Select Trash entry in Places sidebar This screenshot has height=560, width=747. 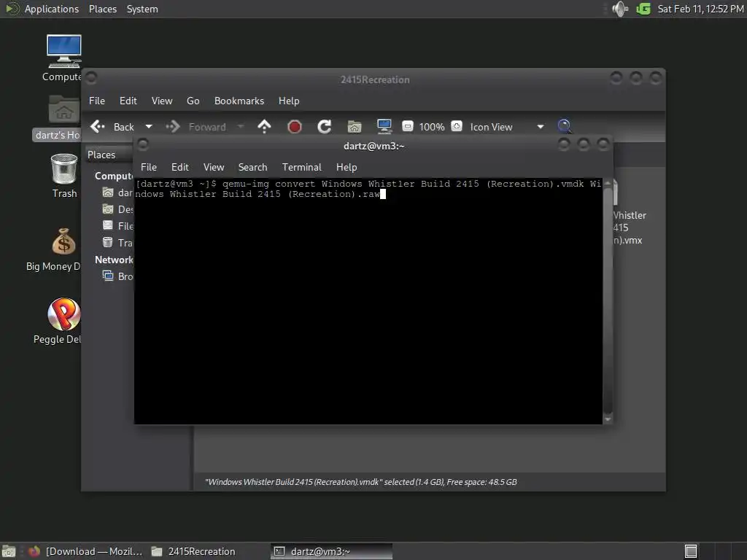point(117,243)
